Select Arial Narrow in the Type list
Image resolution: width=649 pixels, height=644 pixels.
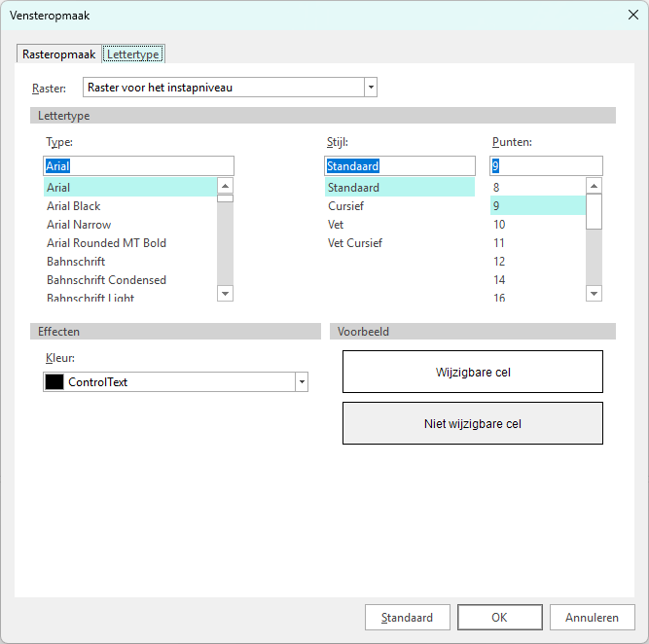pyautogui.click(x=79, y=225)
